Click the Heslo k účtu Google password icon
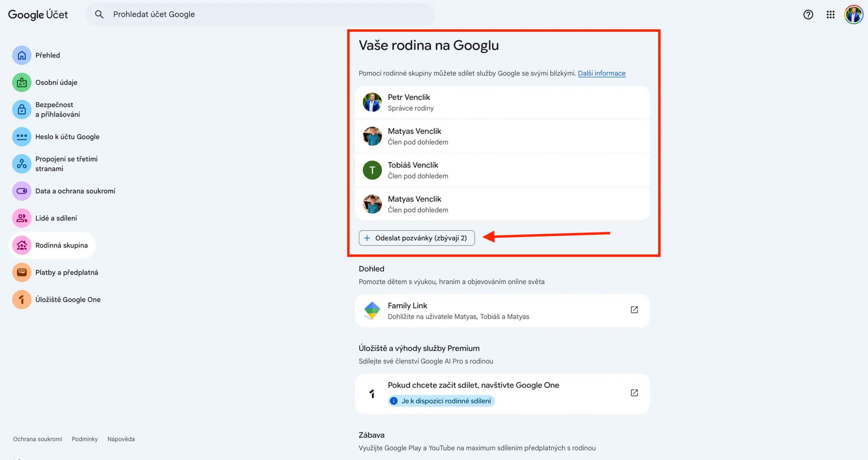The height and width of the screenshot is (460, 868). 21,137
